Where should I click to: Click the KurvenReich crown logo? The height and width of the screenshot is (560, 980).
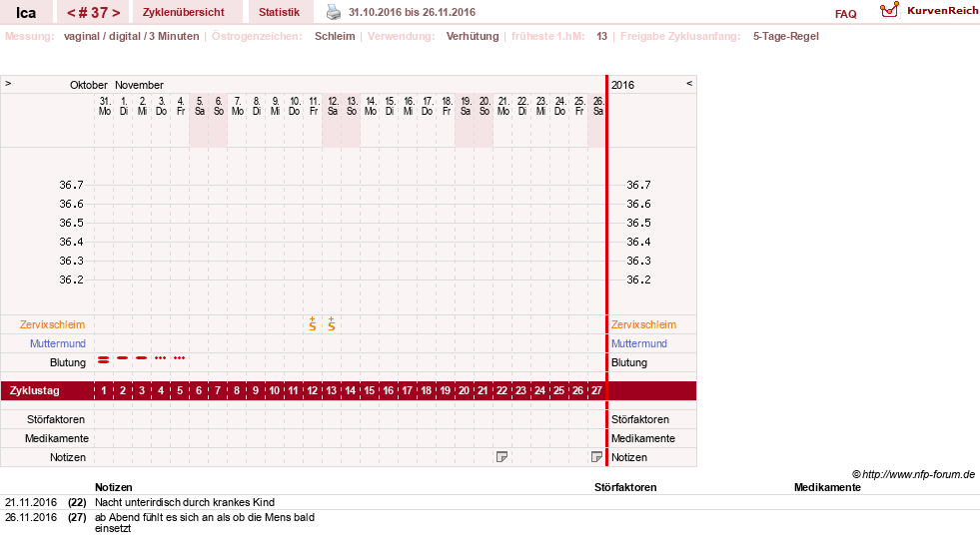(x=889, y=10)
